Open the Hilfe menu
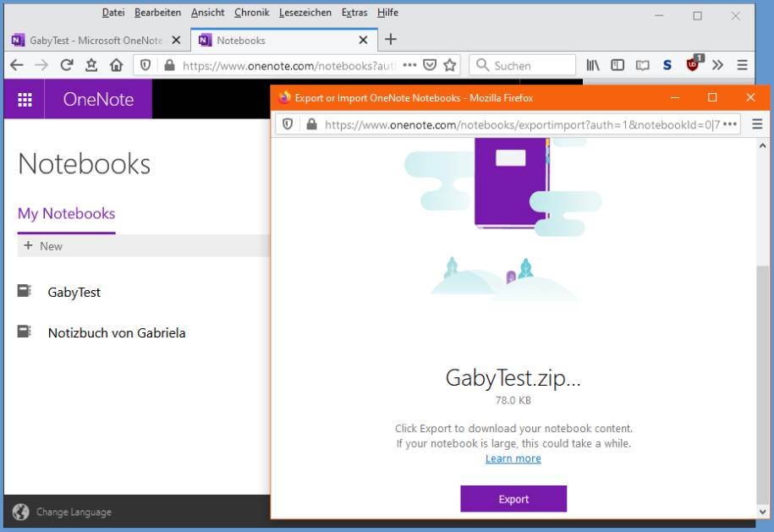This screenshot has width=774, height=532. [x=387, y=13]
